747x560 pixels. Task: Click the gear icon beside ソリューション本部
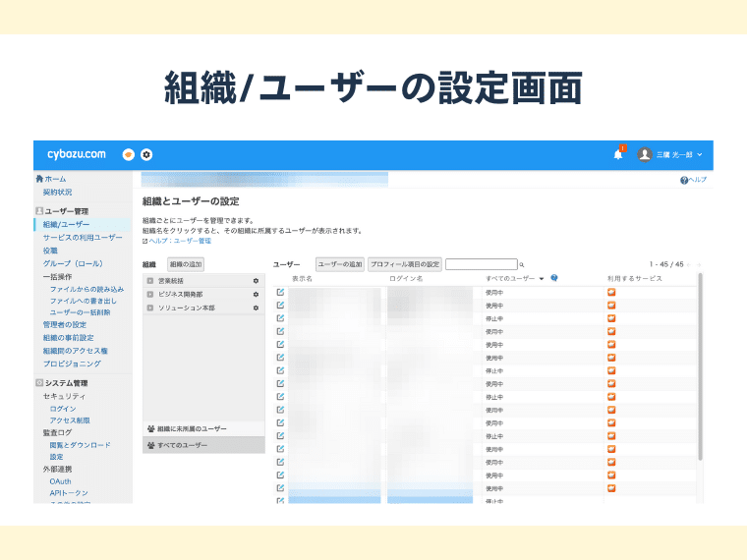click(256, 308)
